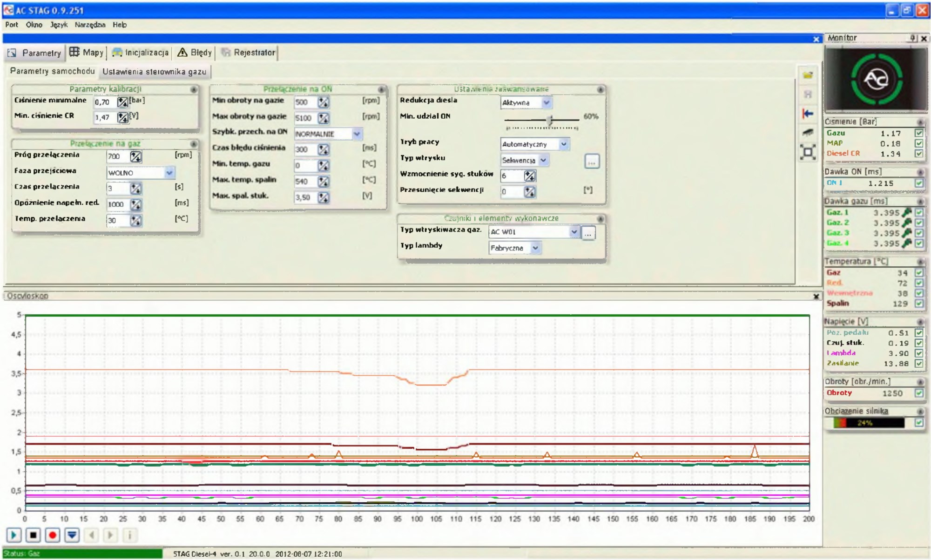The image size is (931, 560).
Task: Toggle the Gaz. 2 dose checkbox
Action: [x=919, y=223]
